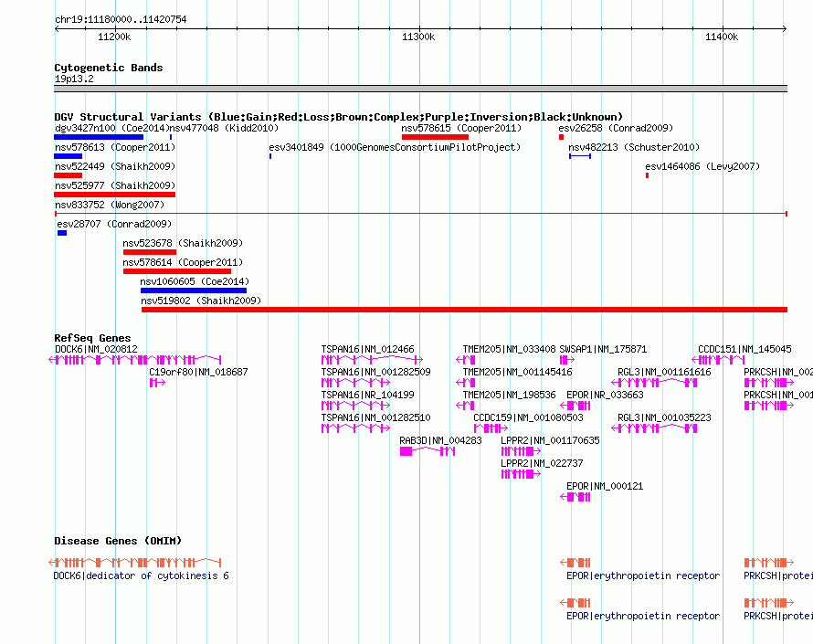Click the nsv578615 (Cooper2011) red loss bar
This screenshot has height=644, width=813.
tap(435, 137)
